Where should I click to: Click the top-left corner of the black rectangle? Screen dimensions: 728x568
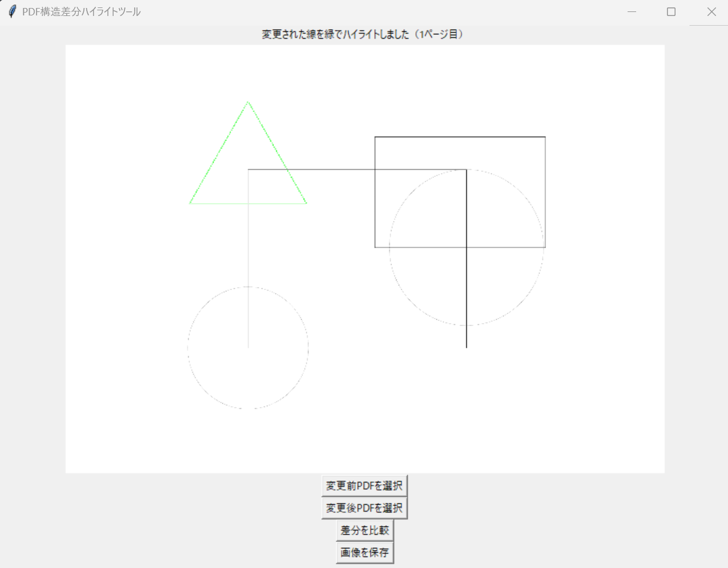point(375,137)
